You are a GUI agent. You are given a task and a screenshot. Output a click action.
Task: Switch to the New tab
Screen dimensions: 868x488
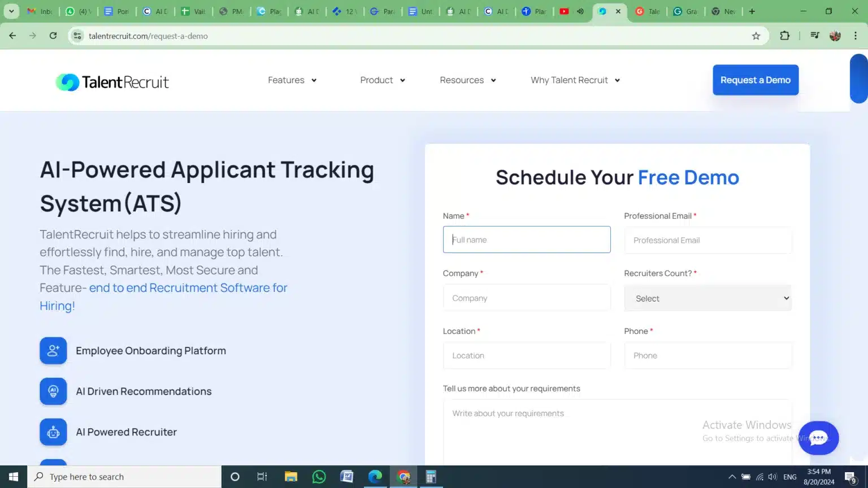coord(723,11)
